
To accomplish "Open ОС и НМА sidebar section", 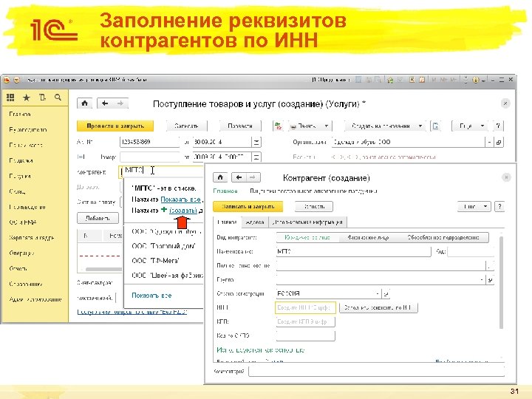I will pyautogui.click(x=23, y=222).
